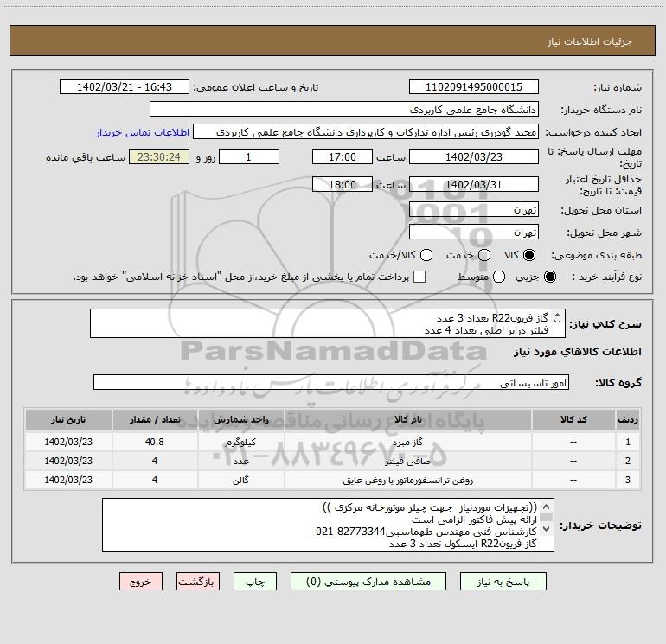666x644 pixels.
Task: Click the شرح کلی نیاز text area
Action: tap(328, 324)
